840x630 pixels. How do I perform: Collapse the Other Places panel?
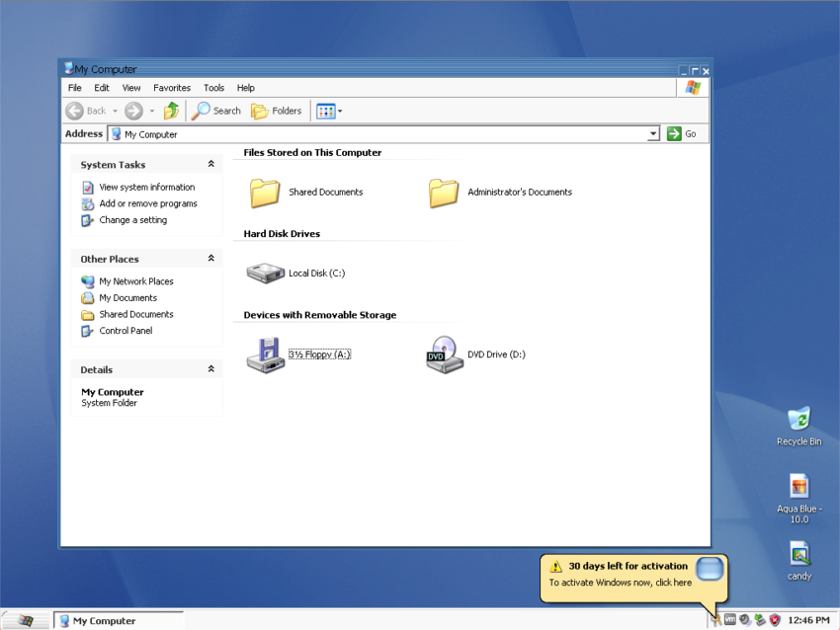coord(211,258)
